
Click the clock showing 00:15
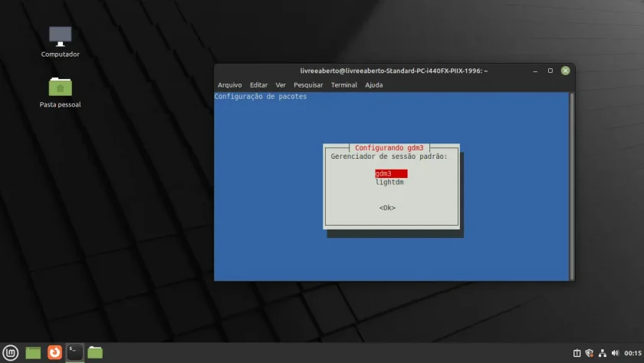click(632, 353)
